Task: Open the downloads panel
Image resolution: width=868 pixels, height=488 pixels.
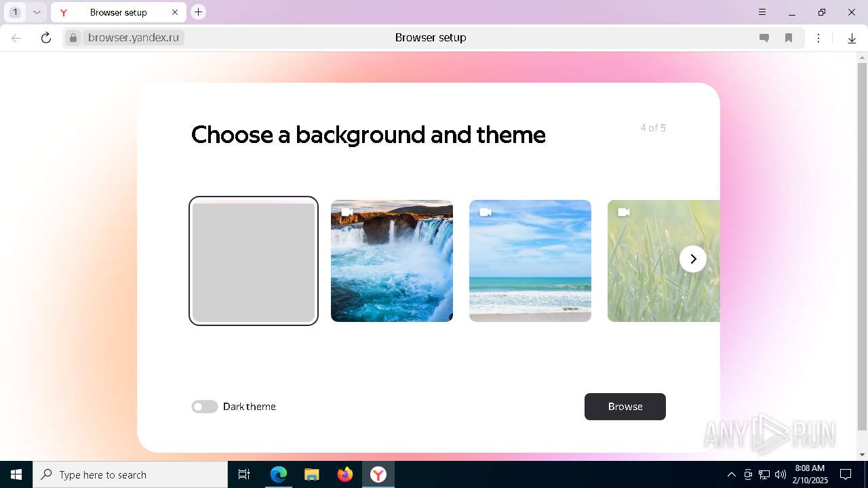Action: pos(852,39)
